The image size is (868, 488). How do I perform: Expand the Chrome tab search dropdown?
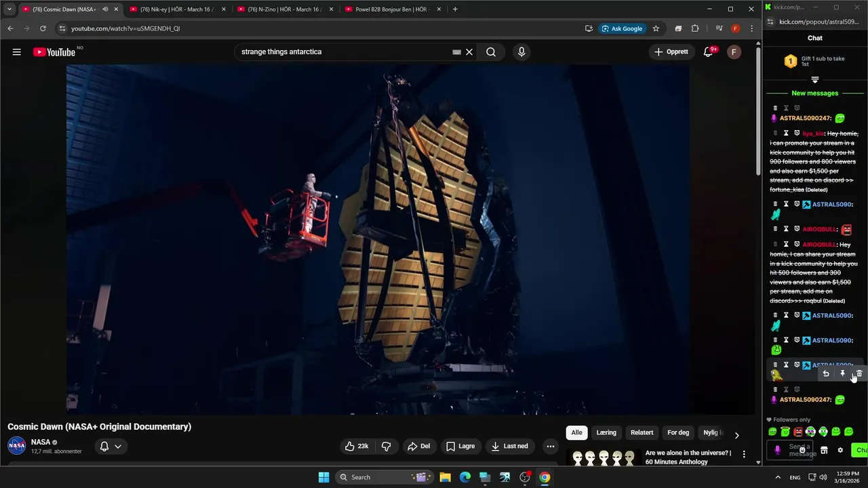click(9, 9)
